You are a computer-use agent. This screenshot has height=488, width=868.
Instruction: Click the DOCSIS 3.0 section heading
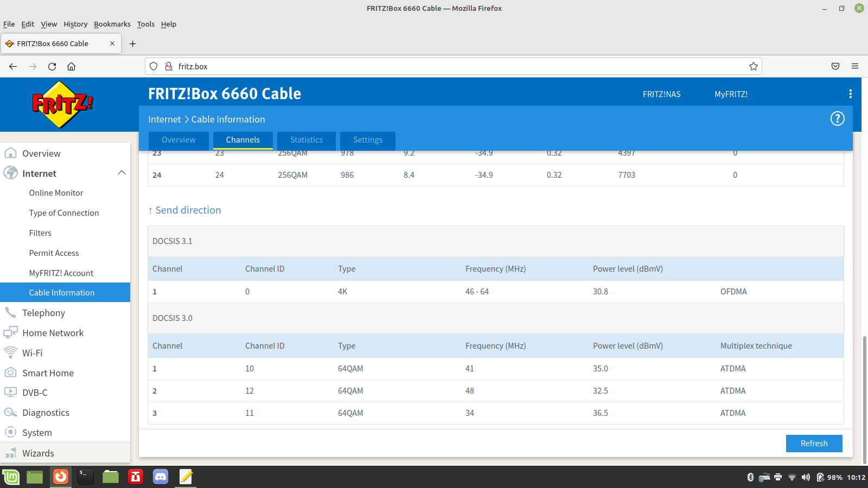pyautogui.click(x=173, y=318)
